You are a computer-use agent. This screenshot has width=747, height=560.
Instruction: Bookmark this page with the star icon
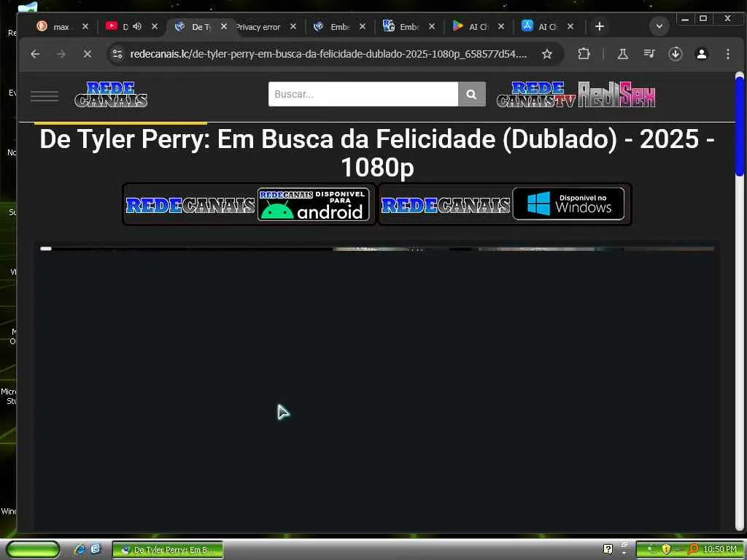click(x=547, y=54)
